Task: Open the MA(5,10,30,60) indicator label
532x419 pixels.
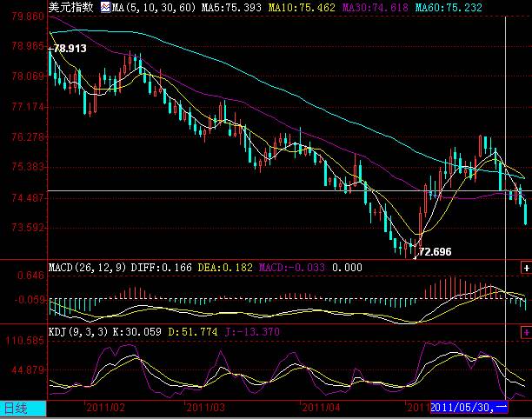Action: (154, 7)
